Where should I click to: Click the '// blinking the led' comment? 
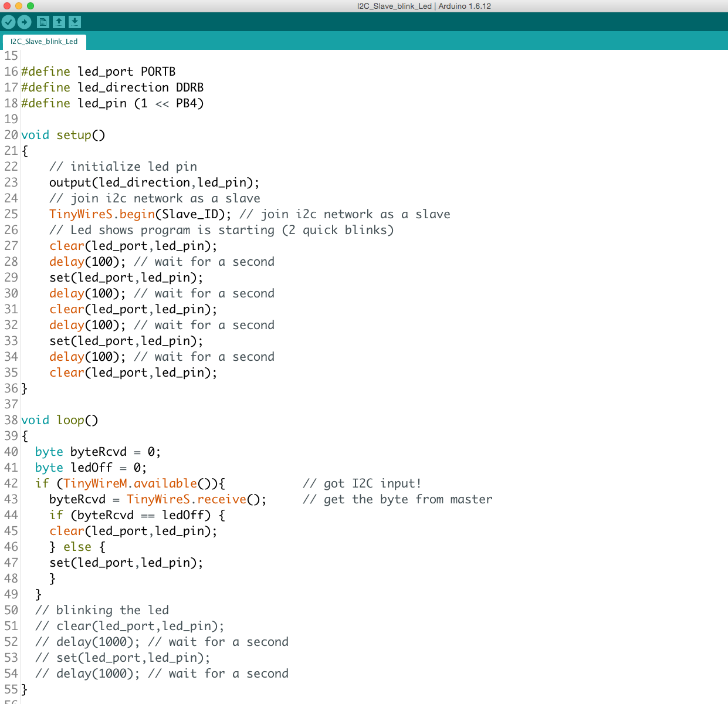click(x=102, y=610)
